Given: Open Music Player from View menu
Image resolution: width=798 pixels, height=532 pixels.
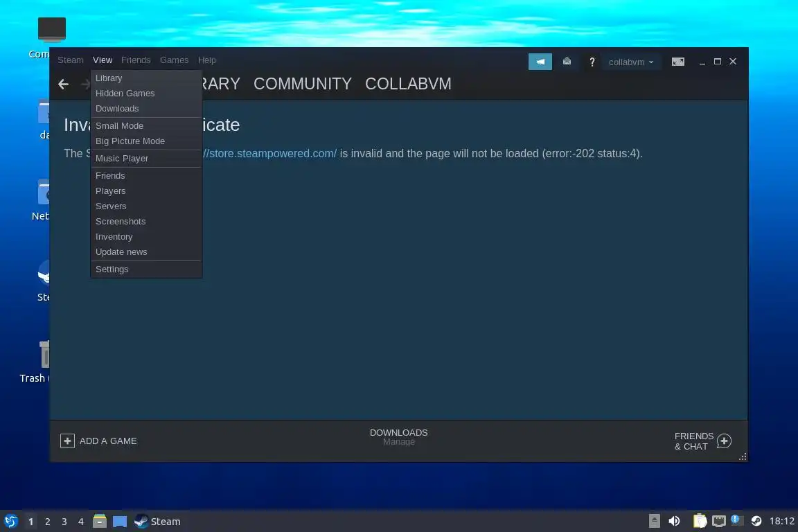Looking at the screenshot, I should click(x=146, y=159).
